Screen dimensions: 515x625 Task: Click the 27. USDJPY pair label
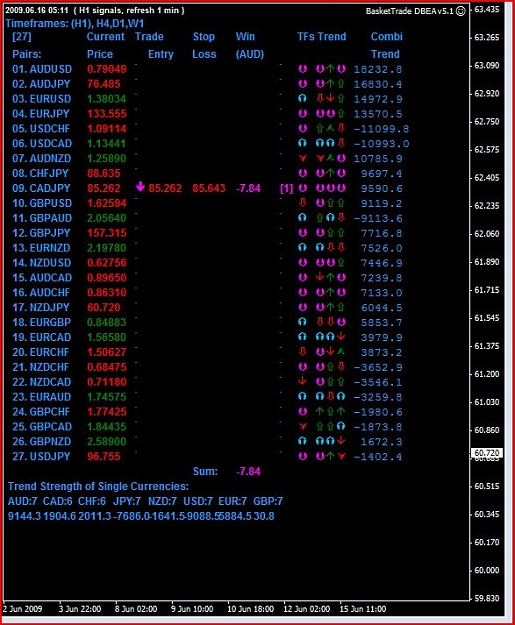pyautogui.click(x=41, y=456)
